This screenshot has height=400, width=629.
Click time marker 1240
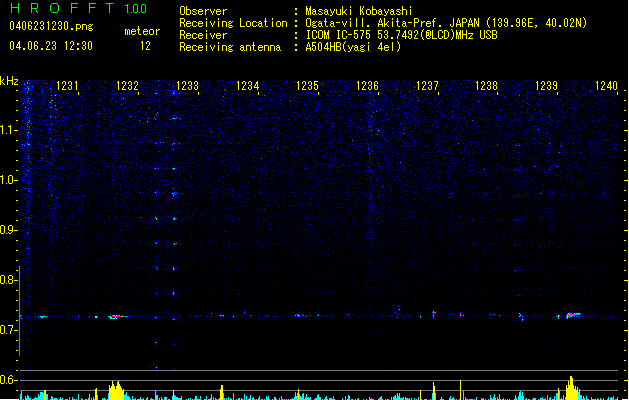(x=606, y=86)
